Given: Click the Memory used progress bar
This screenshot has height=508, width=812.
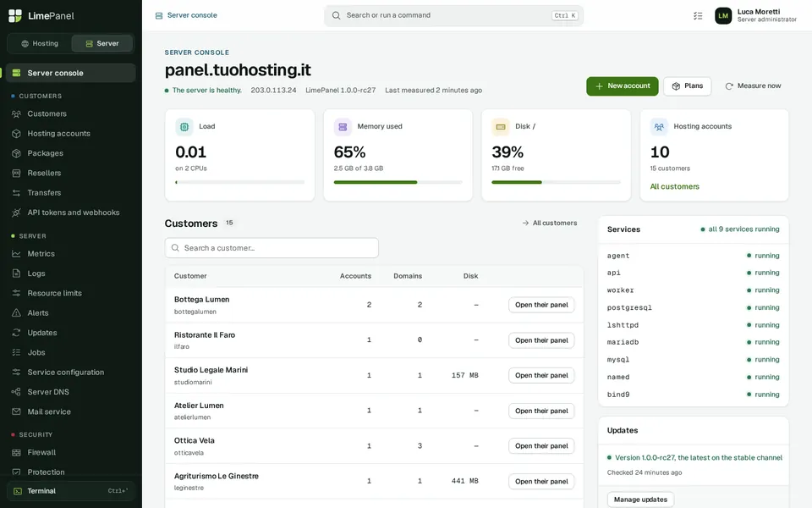Looking at the screenshot, I should (398, 183).
